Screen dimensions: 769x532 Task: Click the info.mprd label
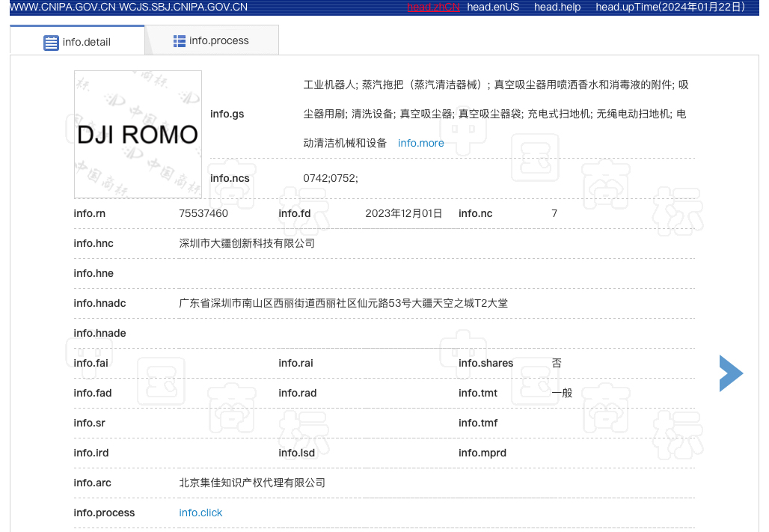[482, 453]
